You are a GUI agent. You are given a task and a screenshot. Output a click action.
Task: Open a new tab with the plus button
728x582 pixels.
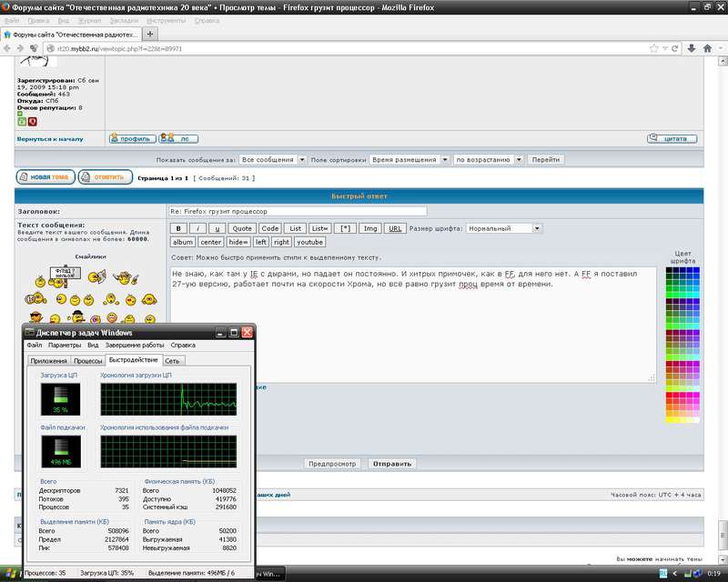[x=149, y=34]
